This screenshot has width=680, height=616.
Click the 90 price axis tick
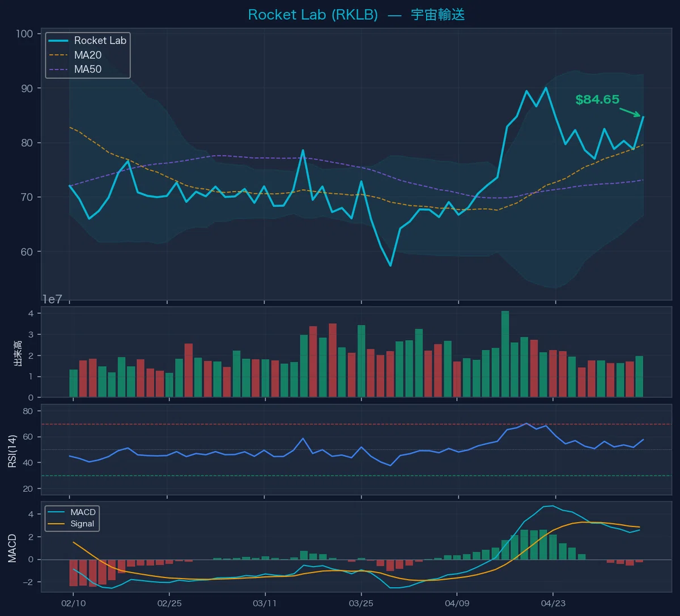point(28,88)
